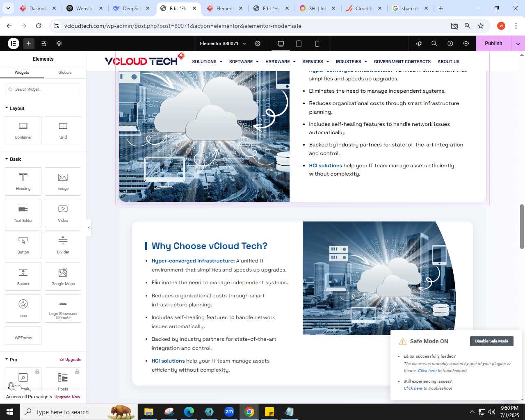Viewport: 525px width, 420px height.
Task: Expand the INDUSTRIES nav menu
Action: tap(352, 62)
